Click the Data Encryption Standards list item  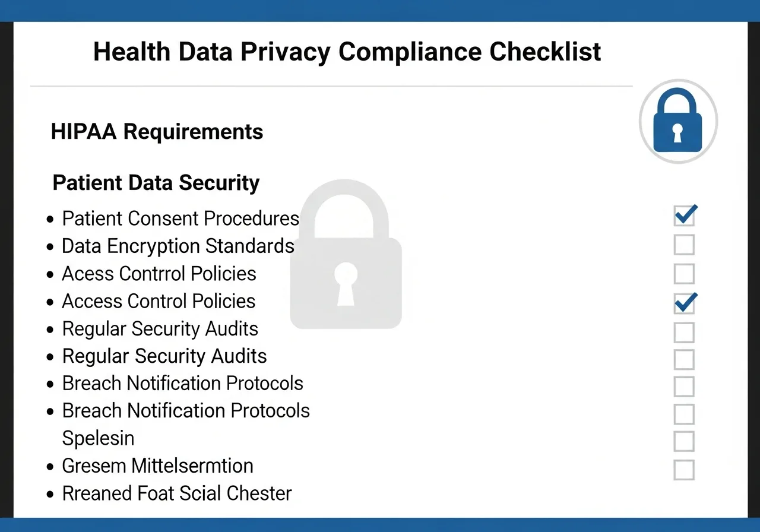(x=178, y=246)
